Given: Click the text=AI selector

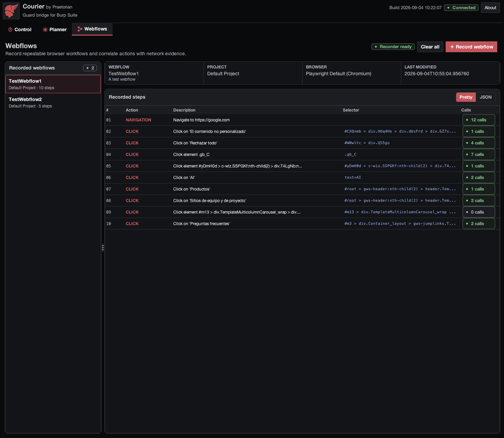Looking at the screenshot, I should 353,178.
